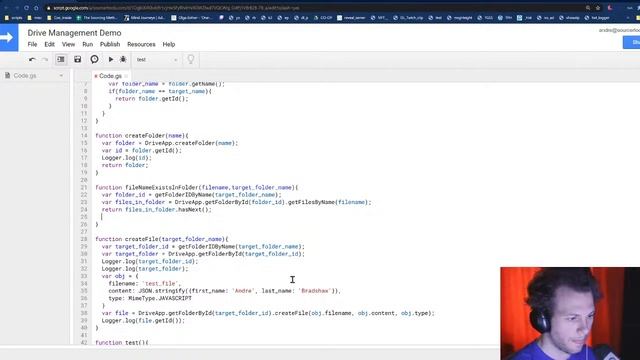Click 'Logger.log(id);' on line 17
Viewport: 640px width, 360px height.
[x=127, y=158]
